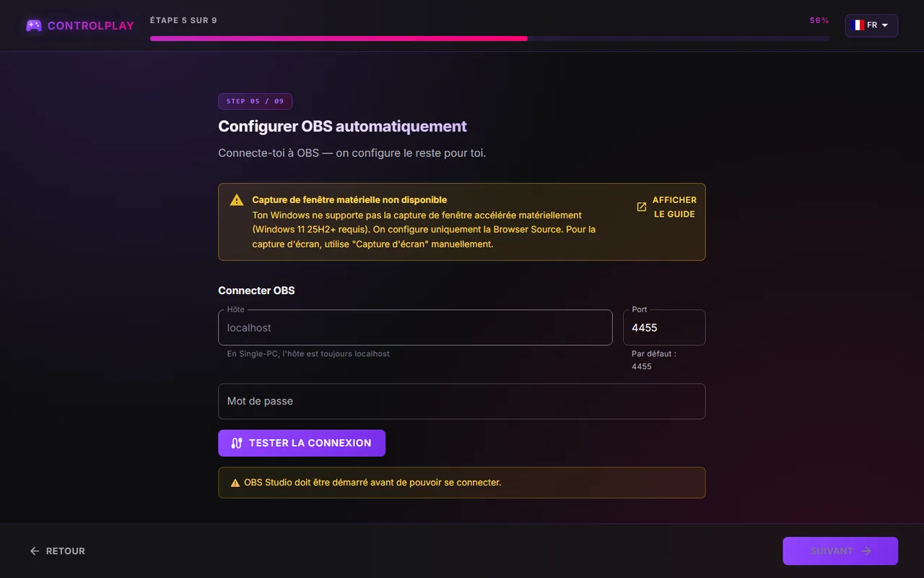The image size is (924, 578).
Task: Click the Port field showing 4455
Action: [x=664, y=328]
